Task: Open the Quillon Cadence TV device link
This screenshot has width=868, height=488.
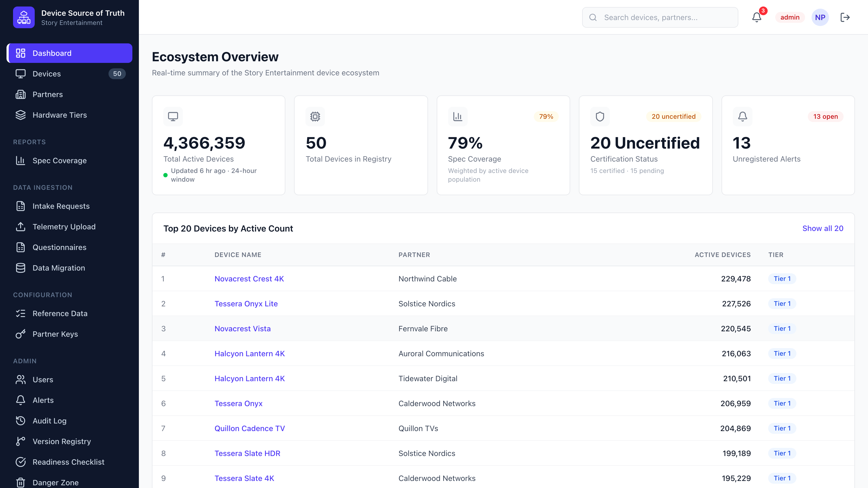Action: tap(250, 428)
